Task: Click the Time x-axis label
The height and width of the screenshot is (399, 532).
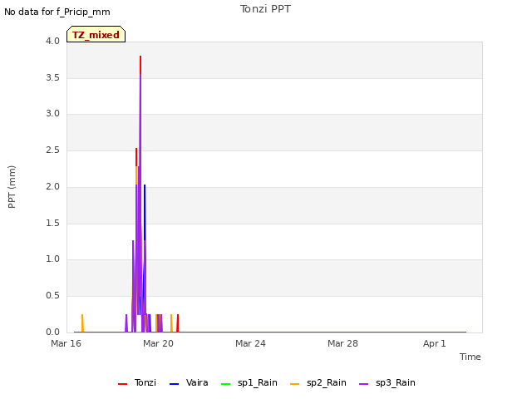Action: [470, 357]
